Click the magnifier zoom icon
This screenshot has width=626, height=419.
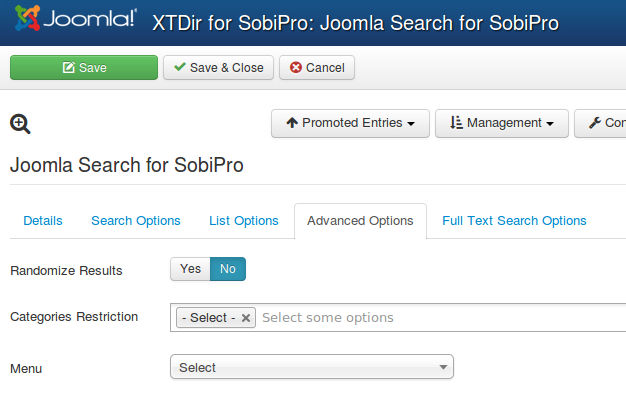click(20, 124)
